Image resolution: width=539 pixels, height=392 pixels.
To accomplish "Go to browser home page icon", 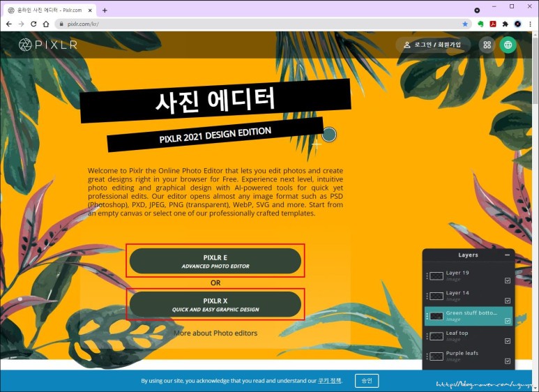I will tap(46, 24).
